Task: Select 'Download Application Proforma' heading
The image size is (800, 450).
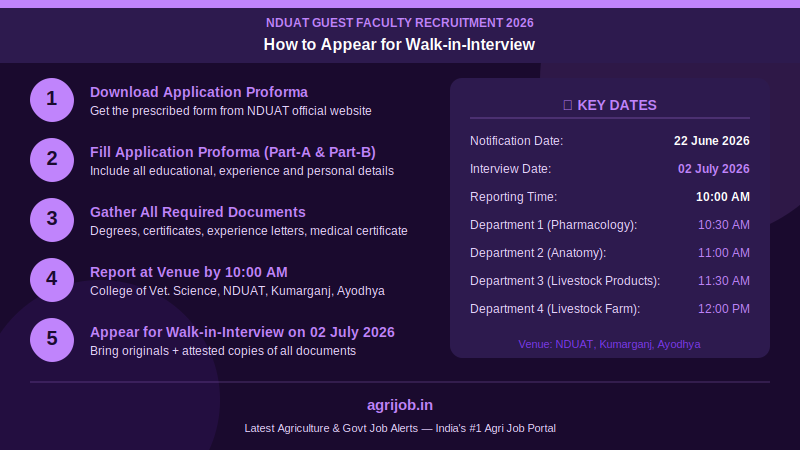Action: (199, 92)
